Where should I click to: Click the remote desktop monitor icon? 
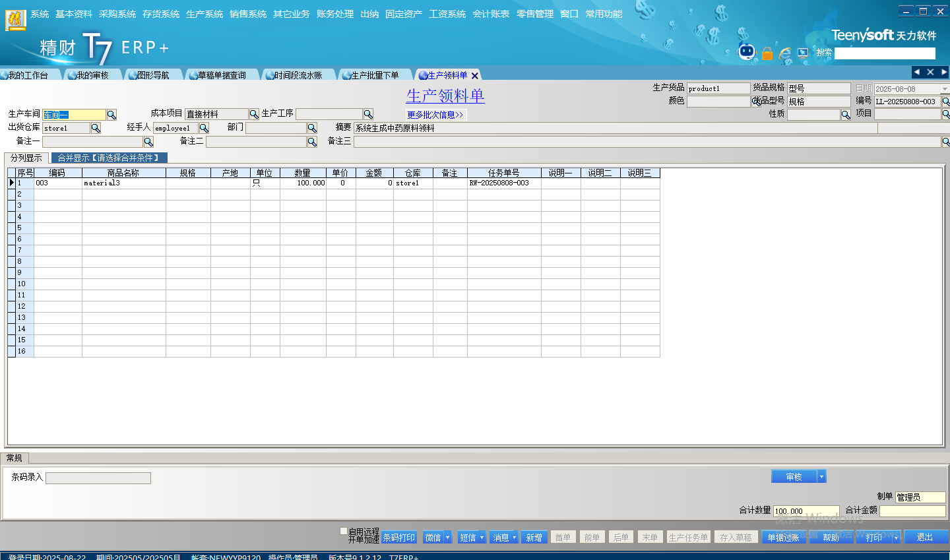click(x=803, y=53)
